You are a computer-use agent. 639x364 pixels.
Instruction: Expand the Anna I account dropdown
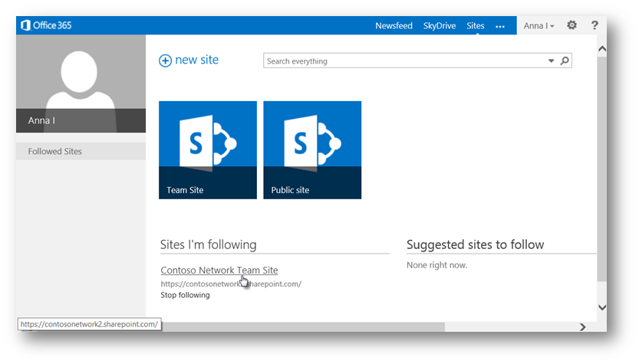pyautogui.click(x=539, y=25)
